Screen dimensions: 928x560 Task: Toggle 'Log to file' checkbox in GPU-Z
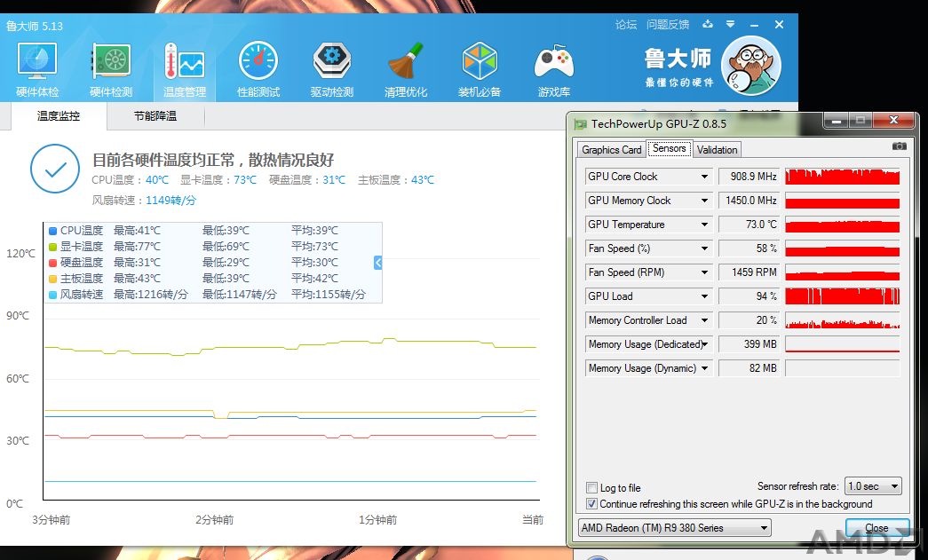591,488
